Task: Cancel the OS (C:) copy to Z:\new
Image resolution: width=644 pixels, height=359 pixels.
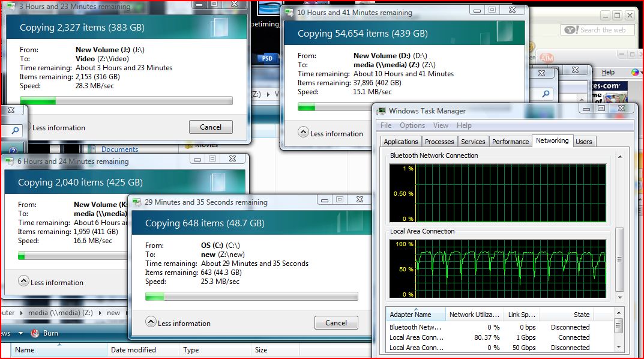Action: coord(336,323)
